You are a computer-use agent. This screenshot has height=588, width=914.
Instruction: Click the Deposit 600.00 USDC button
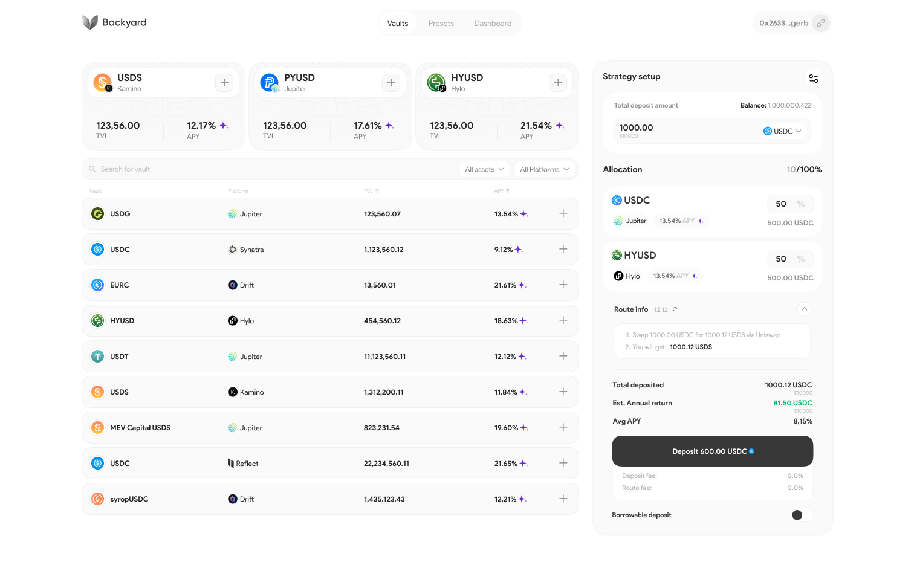[x=713, y=451]
